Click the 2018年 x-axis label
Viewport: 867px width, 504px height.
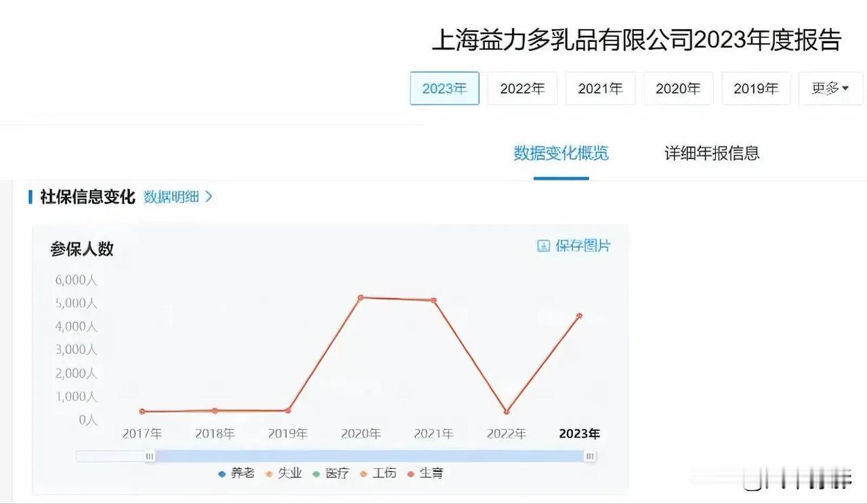point(215,434)
